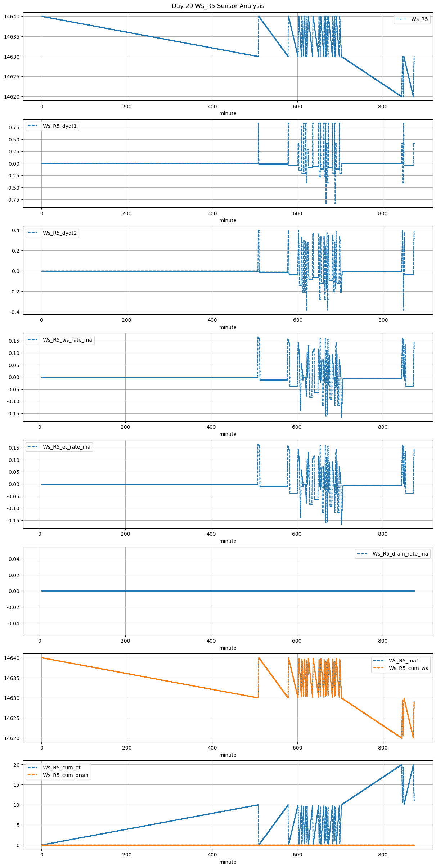The width and height of the screenshot is (436, 868).
Task: Click the 0.04 y-axis tick in drain rate plot
Action: click(13, 559)
